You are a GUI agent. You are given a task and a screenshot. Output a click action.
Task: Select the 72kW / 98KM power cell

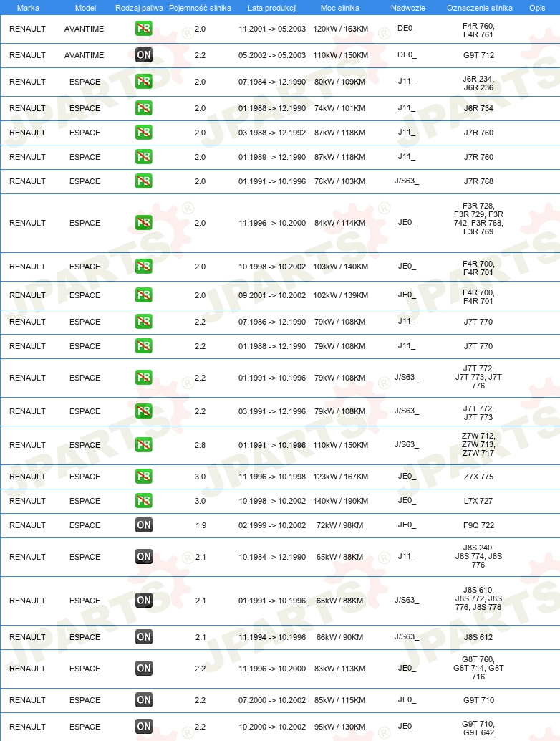click(340, 525)
